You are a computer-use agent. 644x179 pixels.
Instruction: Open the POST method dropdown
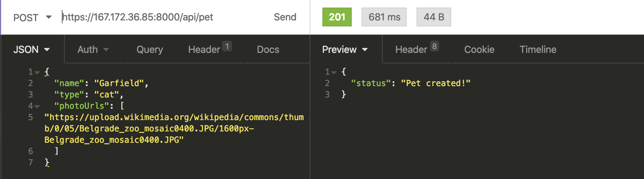[x=32, y=17]
